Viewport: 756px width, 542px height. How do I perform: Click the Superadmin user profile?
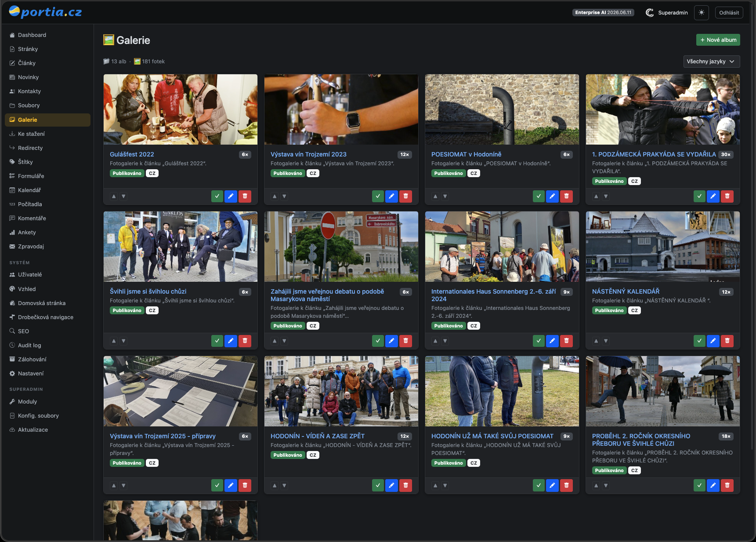pos(667,13)
